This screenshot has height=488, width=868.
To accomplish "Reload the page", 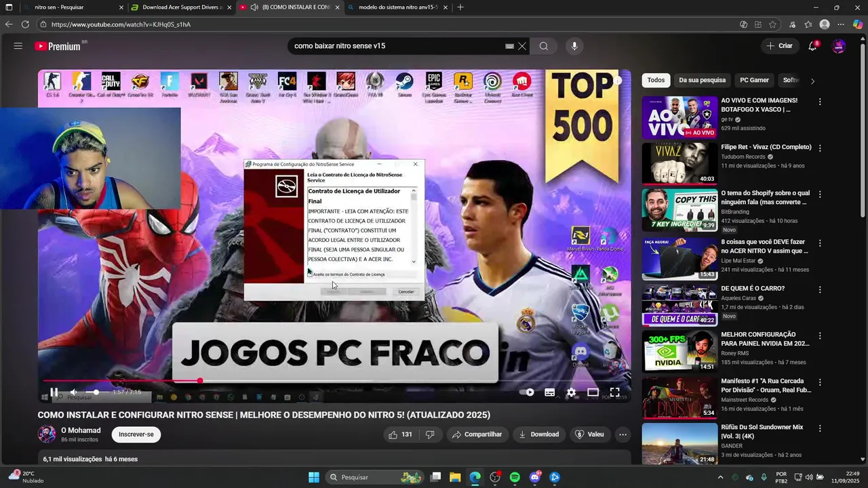I will tap(25, 24).
